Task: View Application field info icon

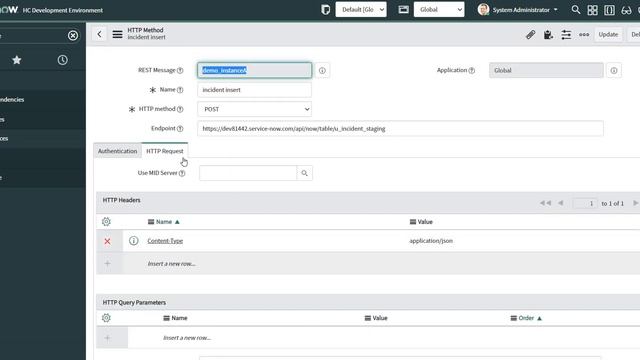Action: [613, 71]
